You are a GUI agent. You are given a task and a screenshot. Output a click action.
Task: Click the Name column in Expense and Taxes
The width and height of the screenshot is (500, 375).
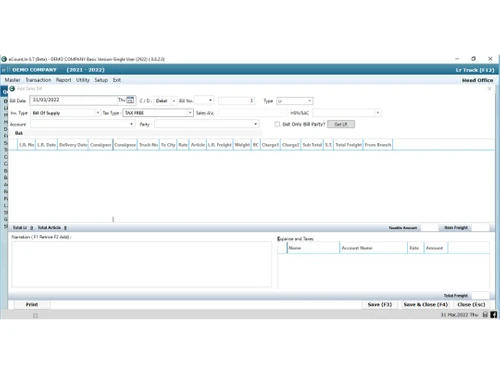coord(313,248)
